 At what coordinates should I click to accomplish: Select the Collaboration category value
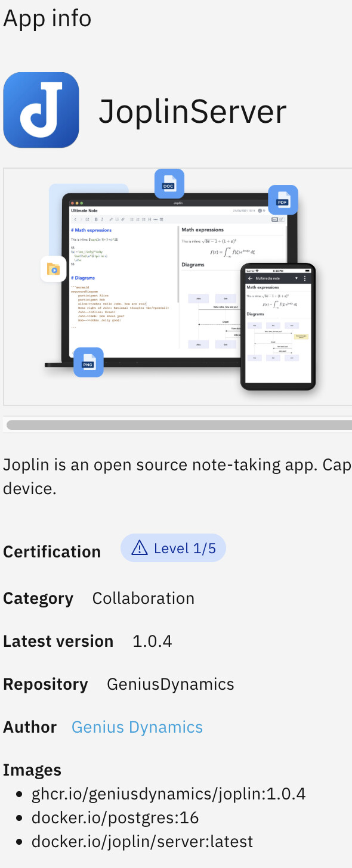[143, 599]
